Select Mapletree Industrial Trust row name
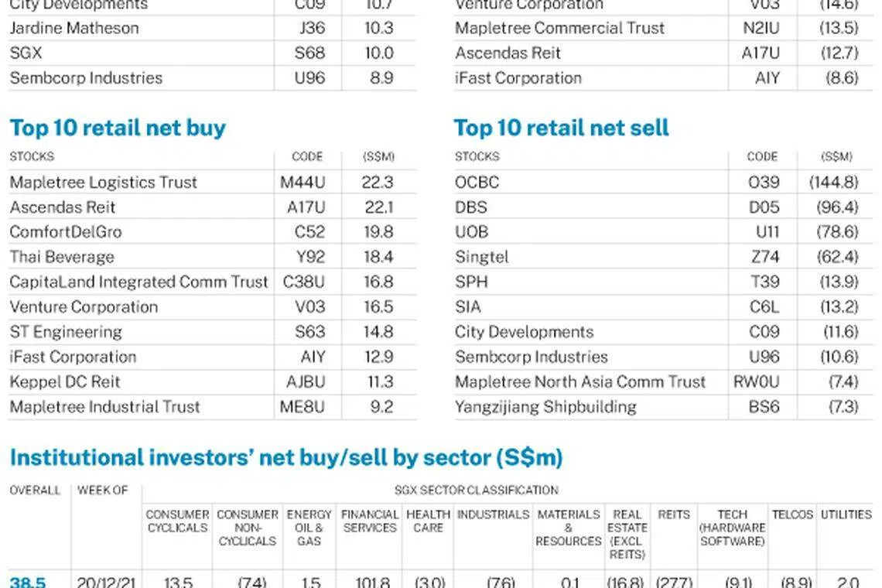 point(104,407)
